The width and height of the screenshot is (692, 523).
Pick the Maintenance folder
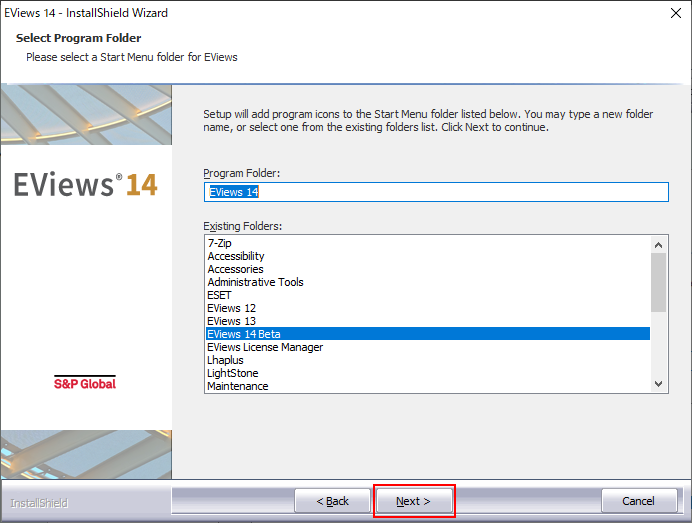click(x=428, y=386)
